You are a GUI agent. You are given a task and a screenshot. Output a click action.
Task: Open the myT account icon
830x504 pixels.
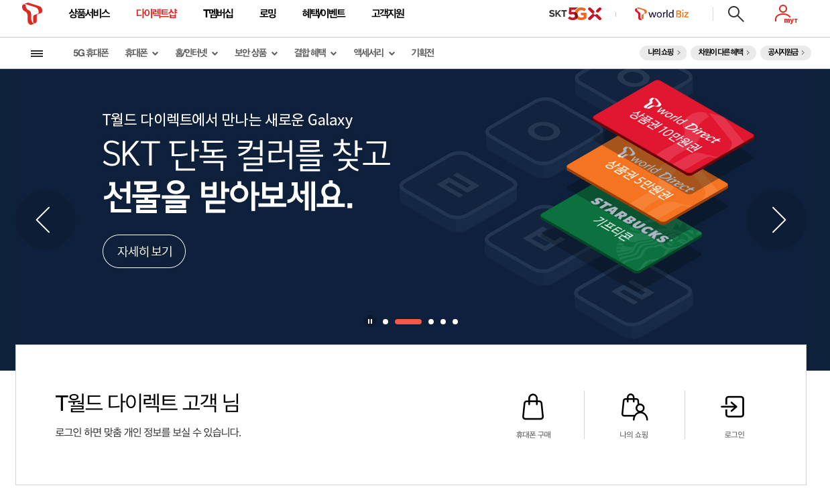click(785, 14)
